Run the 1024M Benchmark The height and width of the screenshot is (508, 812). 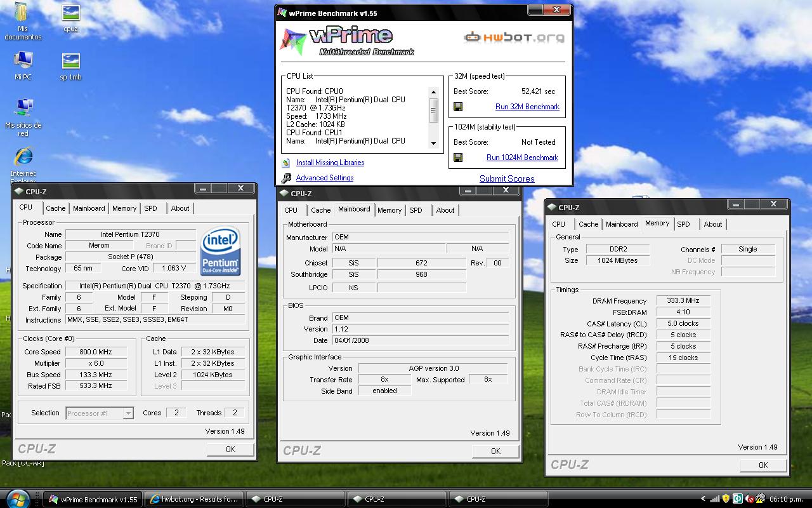(x=522, y=157)
